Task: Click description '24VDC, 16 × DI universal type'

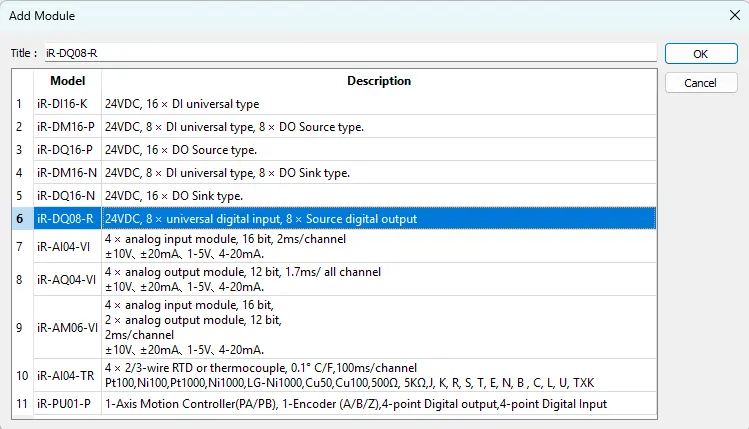Action: tap(182, 104)
